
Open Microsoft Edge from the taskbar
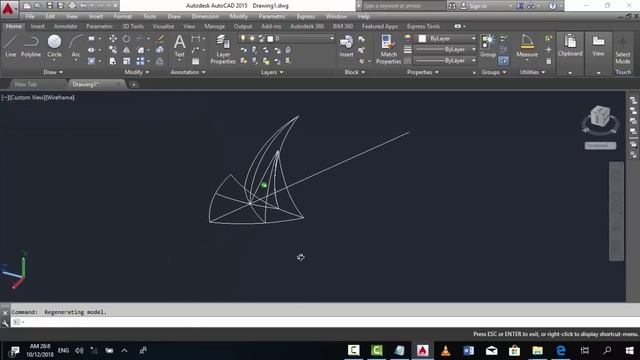tap(561, 350)
